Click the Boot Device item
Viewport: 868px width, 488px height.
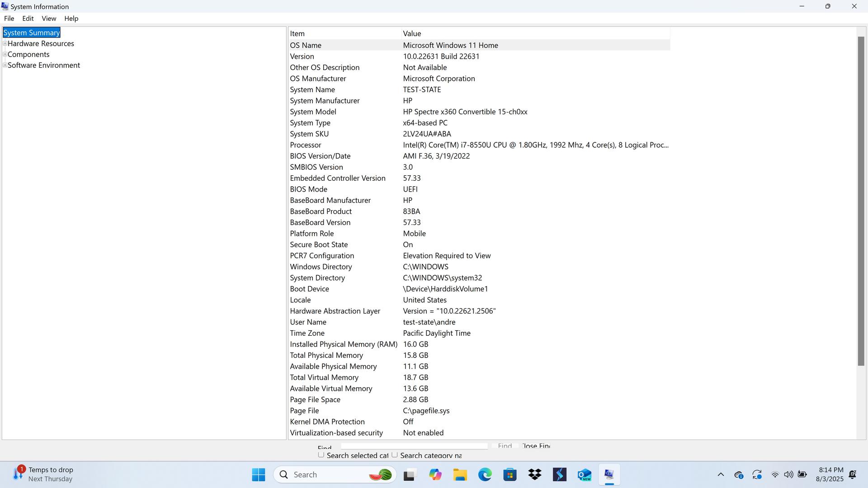pyautogui.click(x=309, y=289)
